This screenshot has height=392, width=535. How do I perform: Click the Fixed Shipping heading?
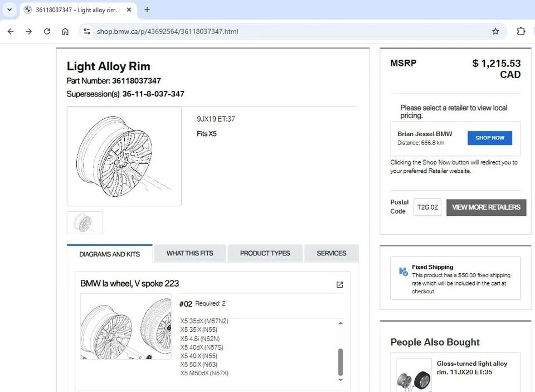pyautogui.click(x=432, y=267)
